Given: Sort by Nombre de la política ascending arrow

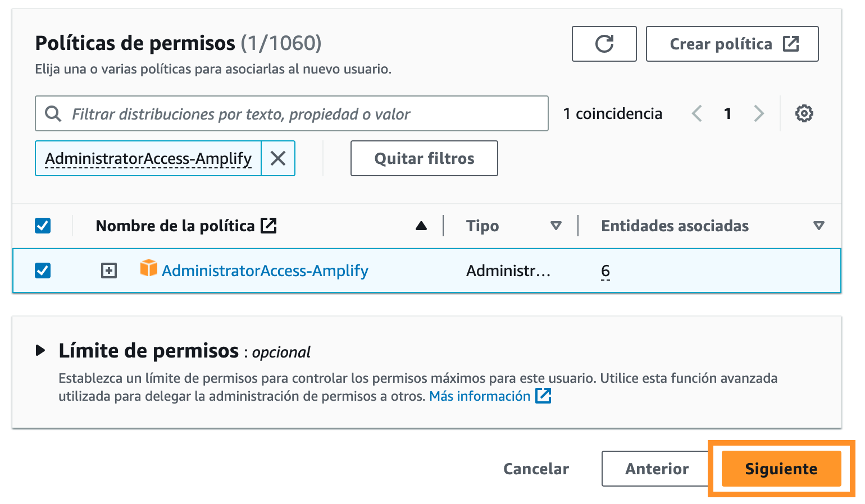Looking at the screenshot, I should click(x=421, y=226).
